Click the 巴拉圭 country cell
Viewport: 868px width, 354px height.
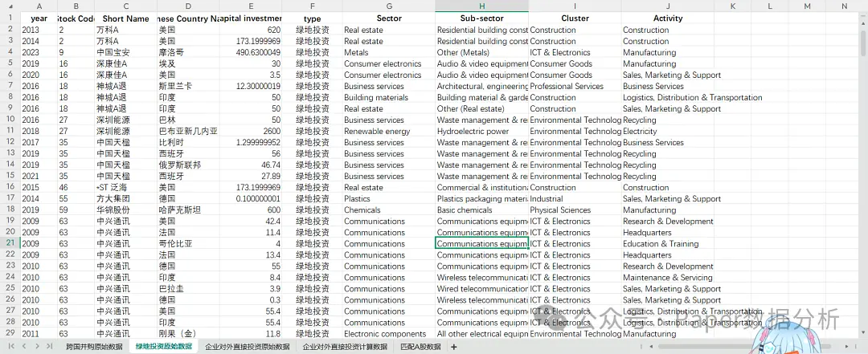[x=188, y=289]
